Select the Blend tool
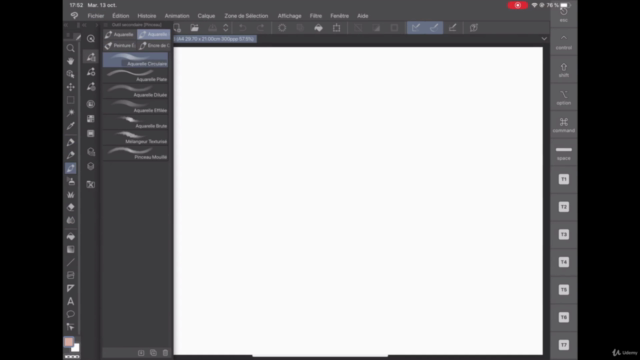640x360 pixels. click(x=71, y=220)
